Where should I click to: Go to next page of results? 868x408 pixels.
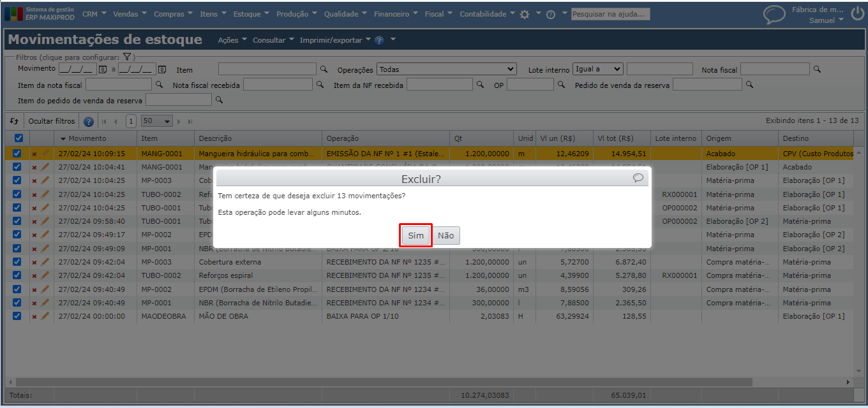click(x=179, y=121)
